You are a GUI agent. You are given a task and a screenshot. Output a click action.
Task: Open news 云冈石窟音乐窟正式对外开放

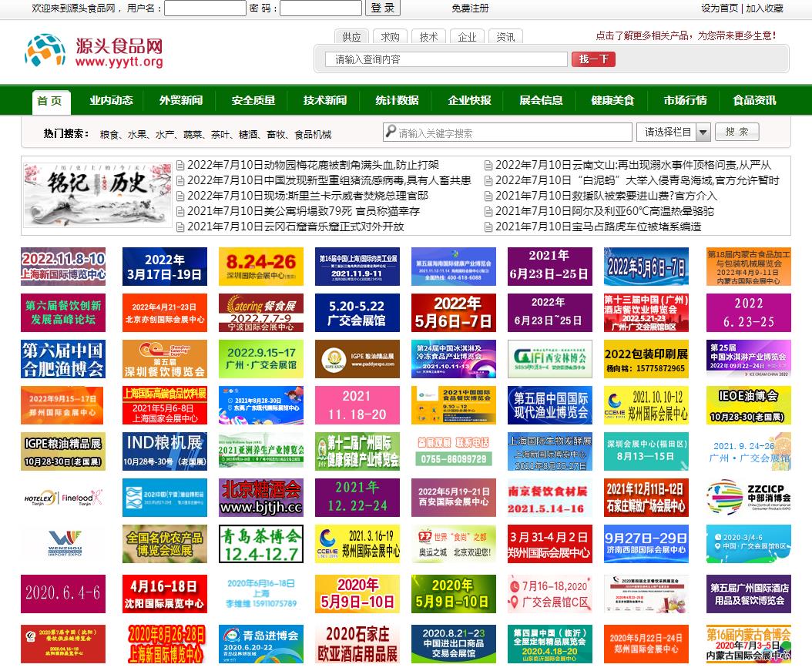[296, 226]
